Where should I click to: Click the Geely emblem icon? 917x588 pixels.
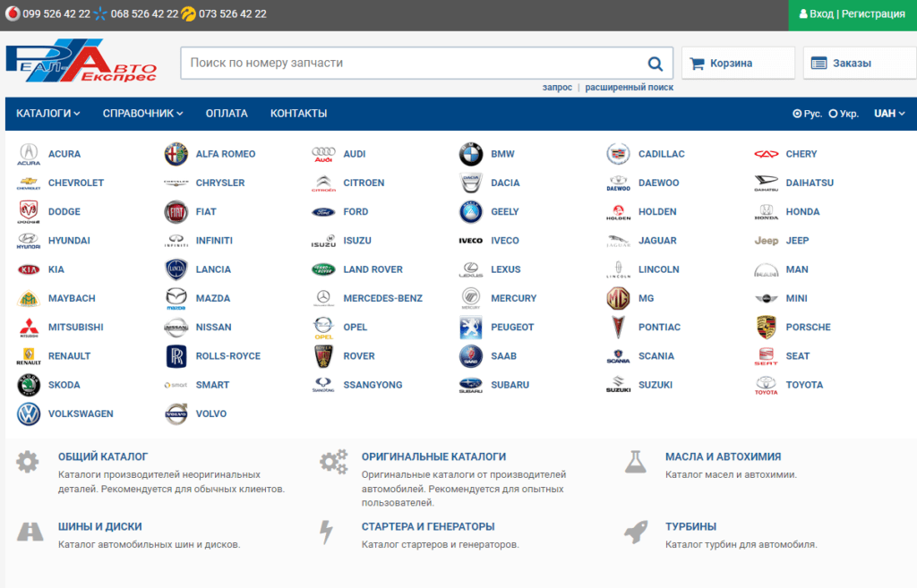coord(471,211)
